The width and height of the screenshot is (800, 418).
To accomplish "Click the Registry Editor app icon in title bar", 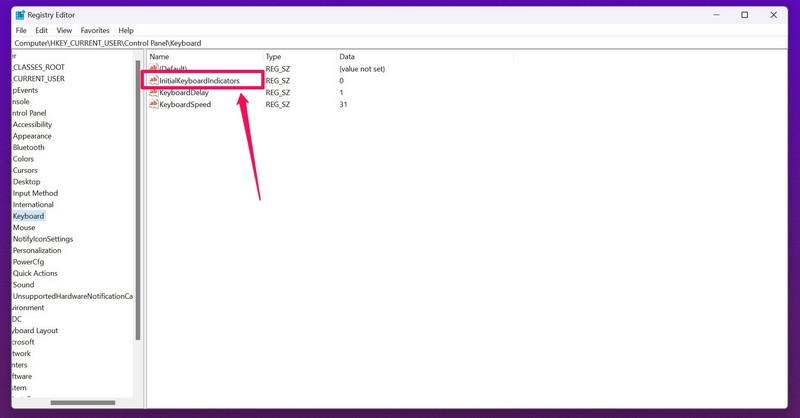I will pyautogui.click(x=19, y=15).
